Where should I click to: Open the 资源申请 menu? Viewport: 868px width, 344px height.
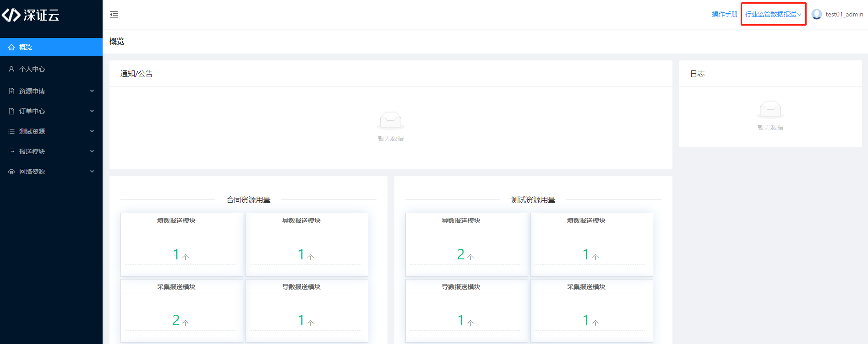(51, 91)
